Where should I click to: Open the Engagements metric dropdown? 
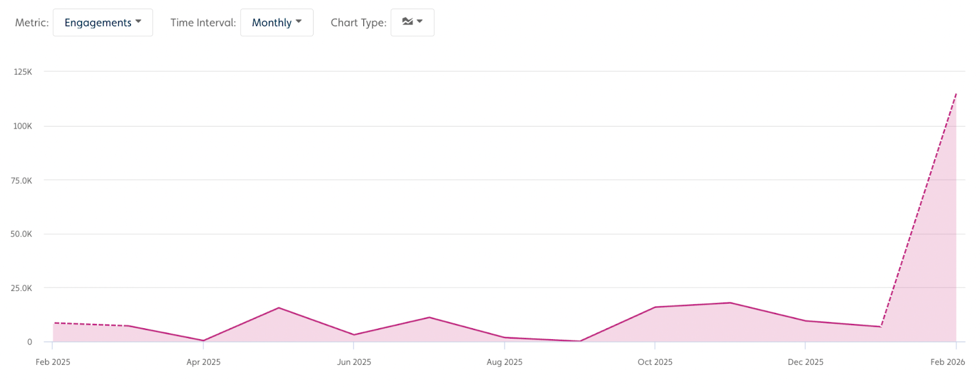tap(102, 23)
